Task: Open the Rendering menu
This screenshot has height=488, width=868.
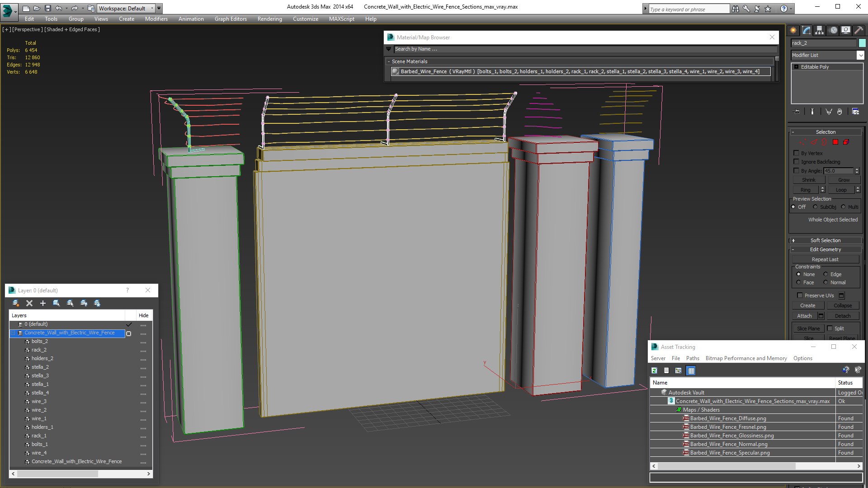Action: 269,19
